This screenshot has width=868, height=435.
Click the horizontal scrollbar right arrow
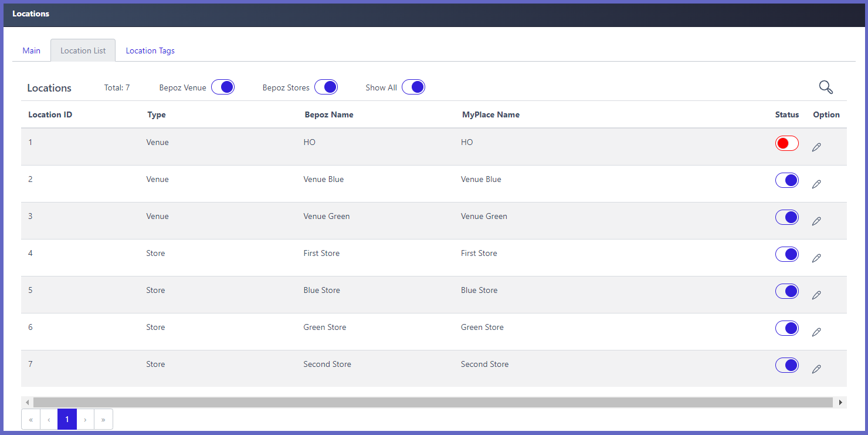(x=840, y=402)
